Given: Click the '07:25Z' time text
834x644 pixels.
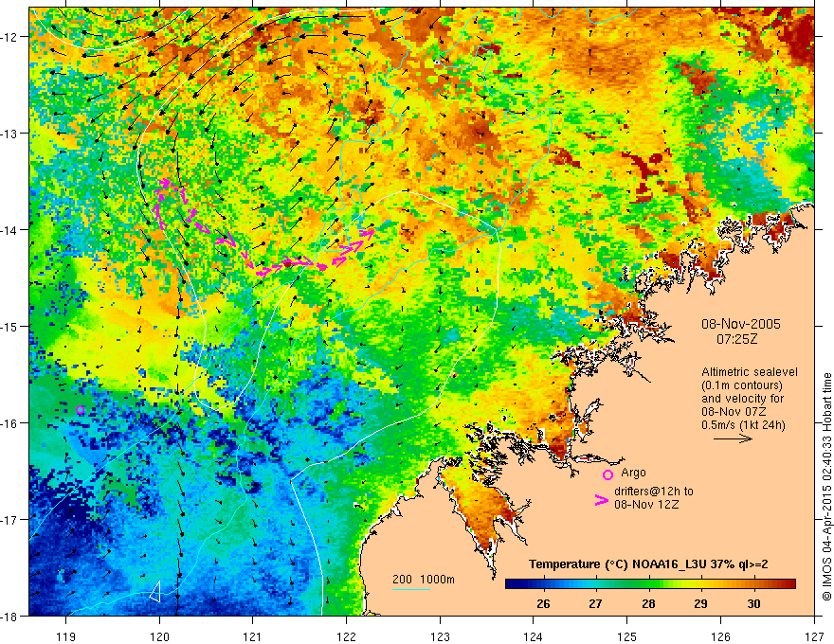Looking at the screenshot, I should (x=737, y=339).
